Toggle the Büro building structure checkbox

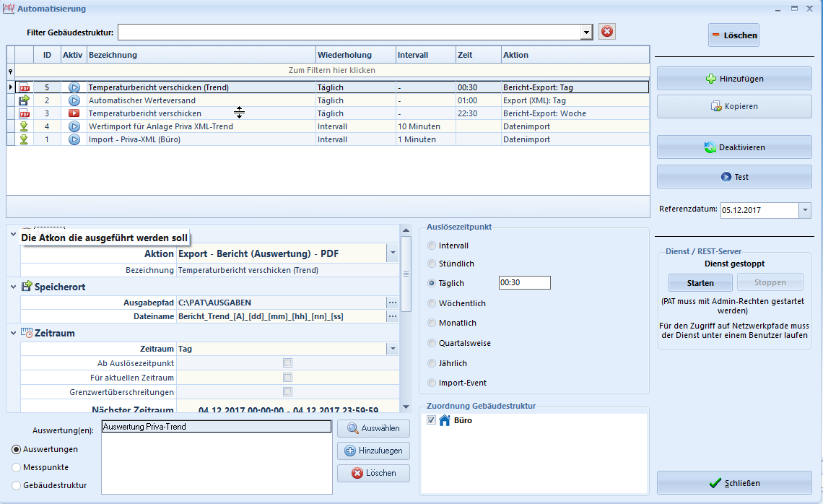tap(432, 420)
